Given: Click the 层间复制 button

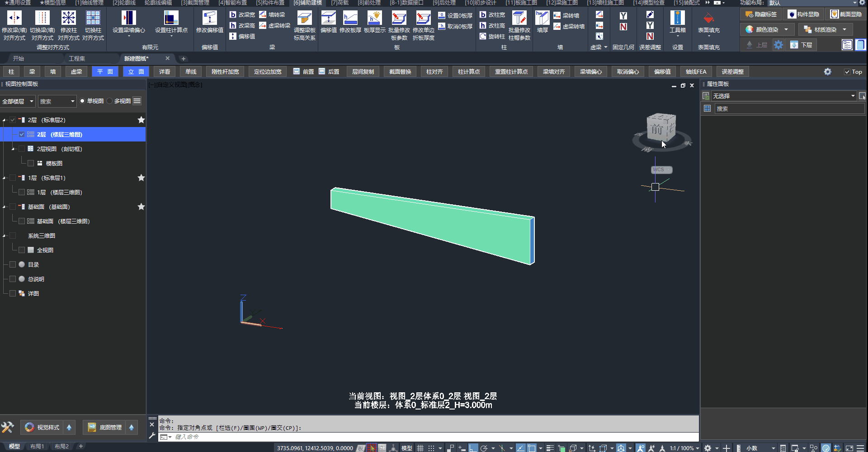Looking at the screenshot, I should tap(363, 72).
